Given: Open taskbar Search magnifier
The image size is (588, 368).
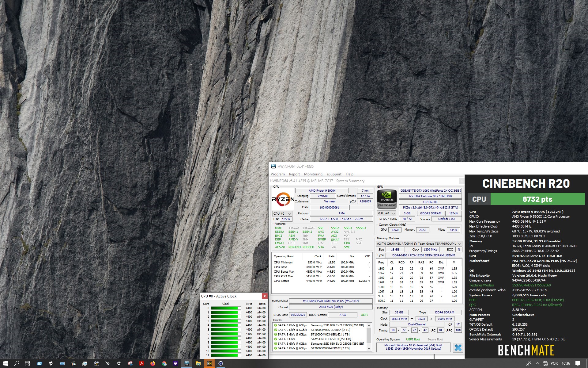Looking at the screenshot, I should click(17, 363).
